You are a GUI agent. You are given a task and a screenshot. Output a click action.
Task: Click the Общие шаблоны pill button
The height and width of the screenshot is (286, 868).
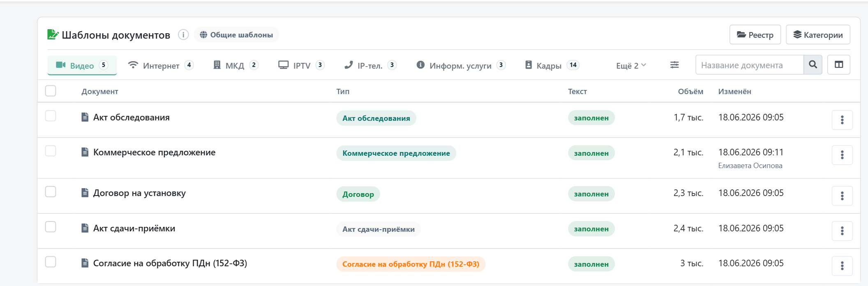pyautogui.click(x=236, y=35)
